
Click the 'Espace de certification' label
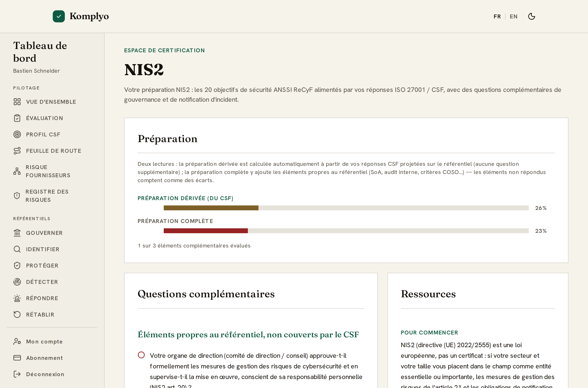164,50
